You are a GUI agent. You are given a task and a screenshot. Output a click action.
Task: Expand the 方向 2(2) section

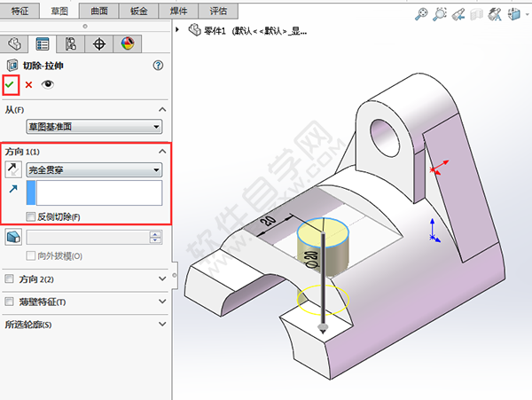tap(162, 278)
